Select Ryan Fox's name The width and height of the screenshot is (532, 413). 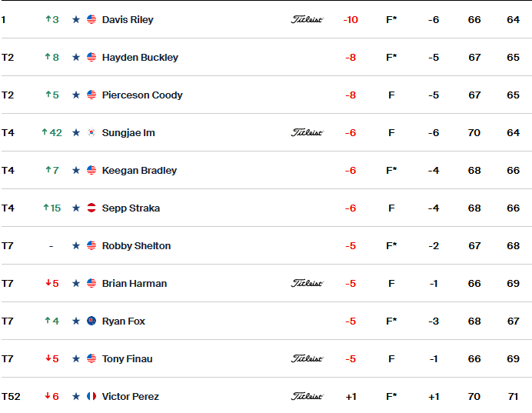(124, 321)
